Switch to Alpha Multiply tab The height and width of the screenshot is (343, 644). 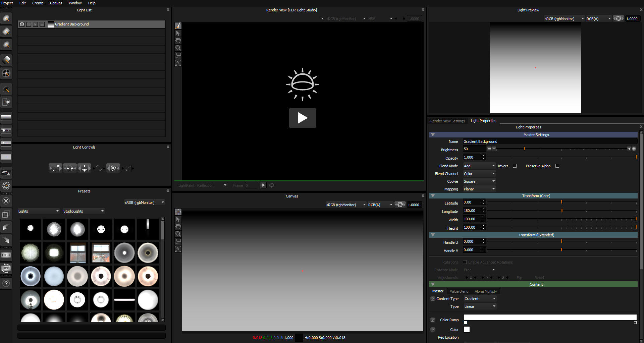point(486,291)
